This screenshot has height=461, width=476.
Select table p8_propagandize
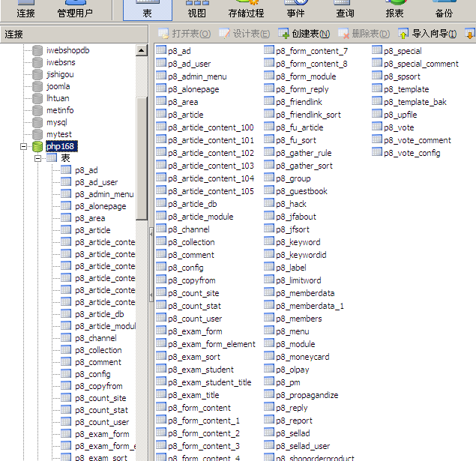point(307,395)
